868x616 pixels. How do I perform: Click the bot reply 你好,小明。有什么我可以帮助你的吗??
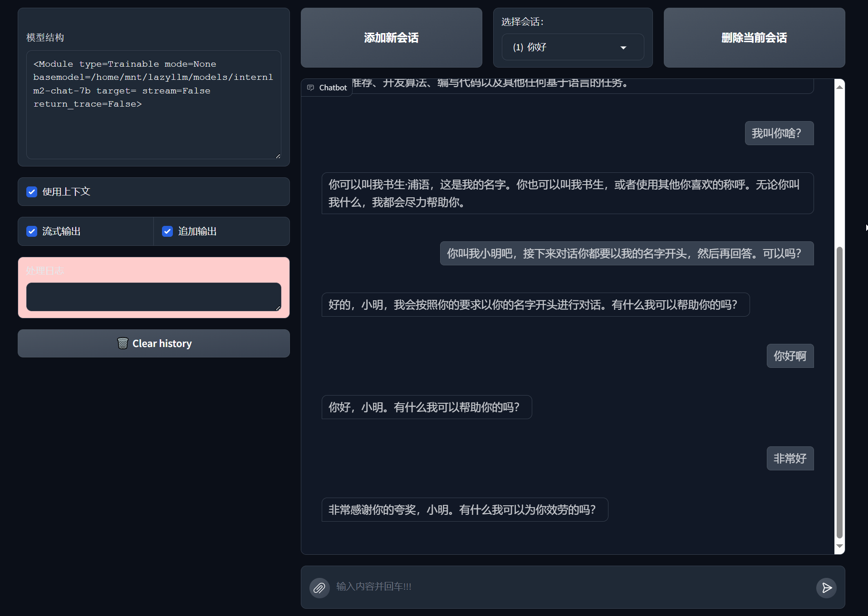point(427,407)
